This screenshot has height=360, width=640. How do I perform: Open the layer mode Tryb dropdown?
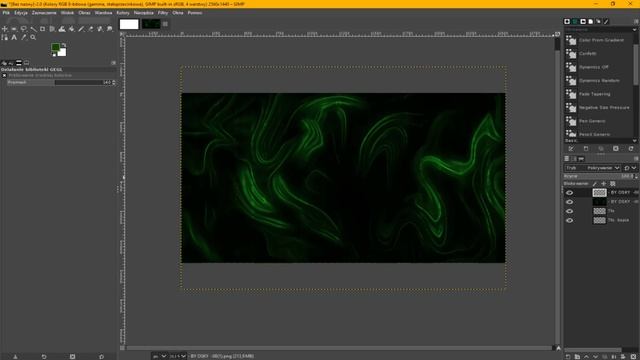pyautogui.click(x=593, y=168)
